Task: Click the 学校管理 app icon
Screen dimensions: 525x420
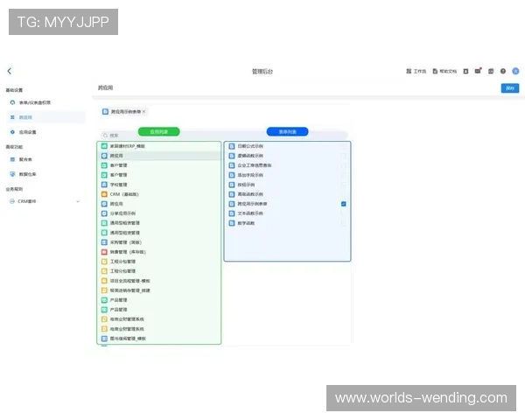Action: click(104, 185)
